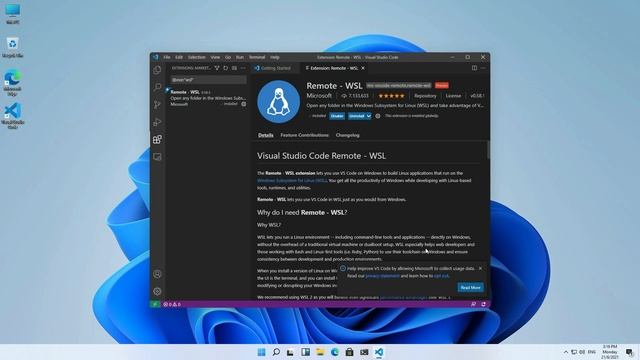Open Extensions view more actions menu
640x360 pixels.
[243, 68]
